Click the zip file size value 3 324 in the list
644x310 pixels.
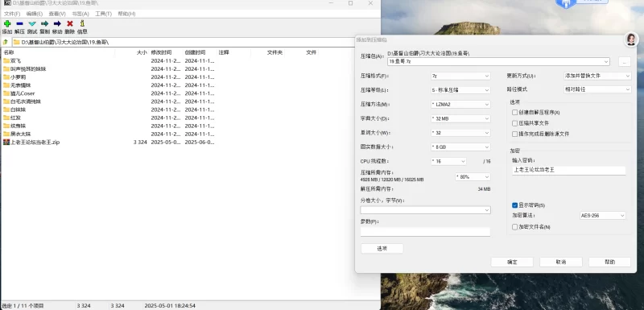140,143
